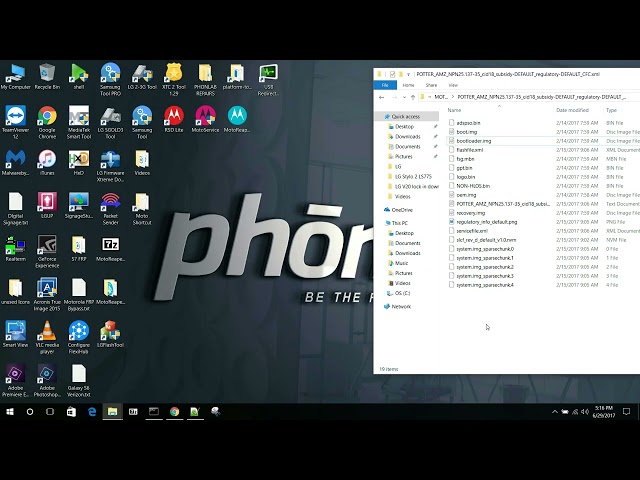Select the flashfile.xml file
This screenshot has width=640, height=480.
tap(469, 150)
